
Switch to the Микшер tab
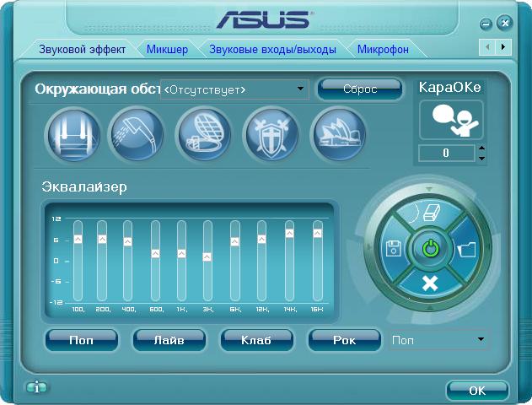[x=167, y=50]
